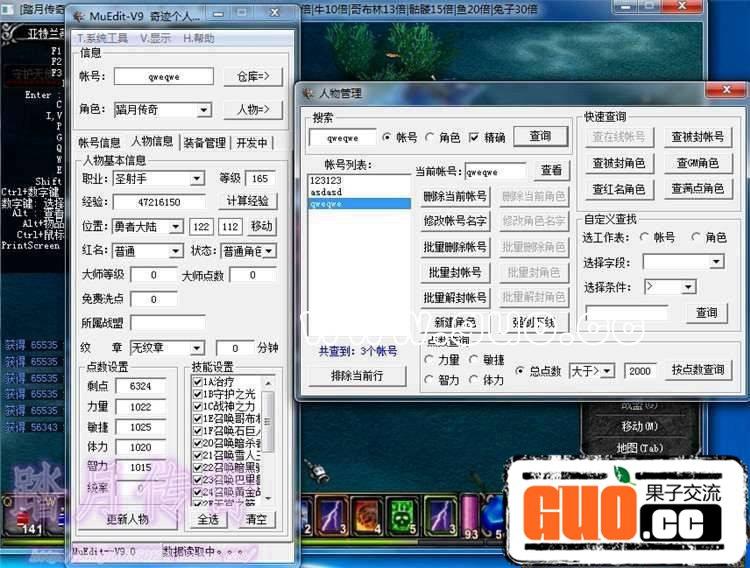Open the 选择字段 field dropdown

click(716, 262)
